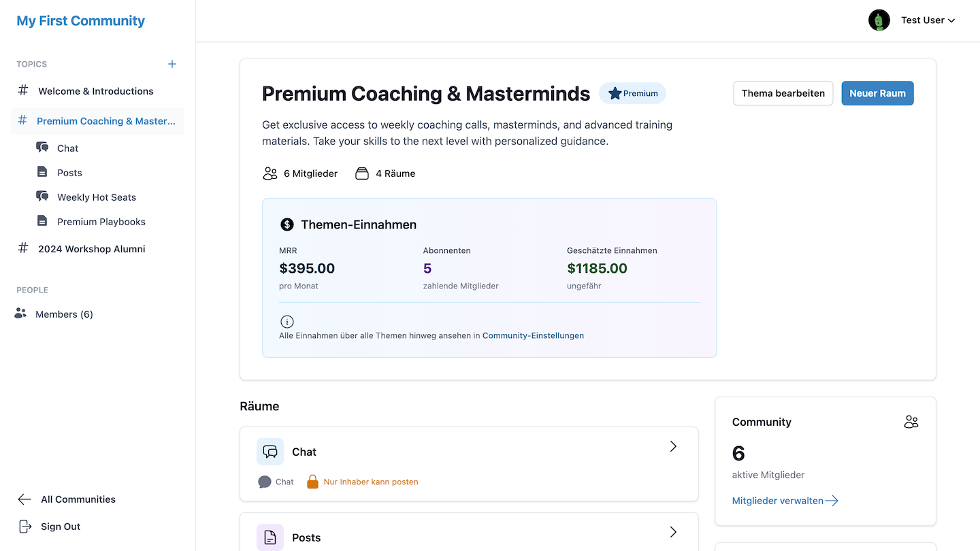Viewport: 980px width, 551px height.
Task: Open the Test User dropdown menu
Action: (x=928, y=20)
